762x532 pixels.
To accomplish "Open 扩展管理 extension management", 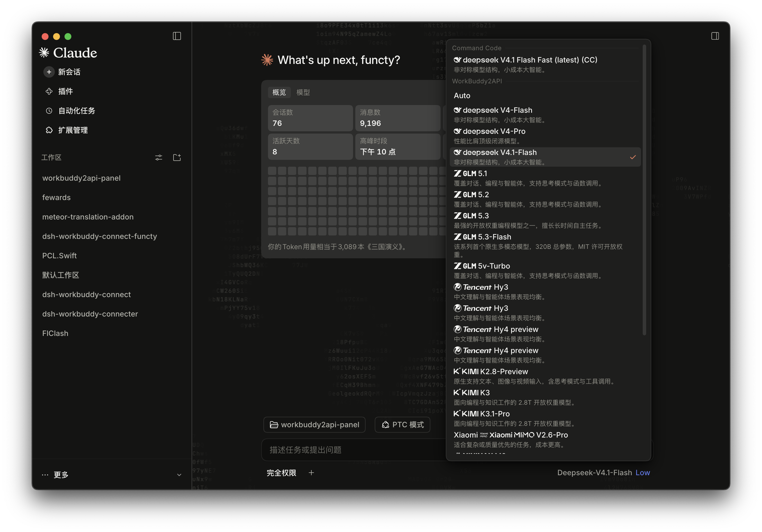I will pos(73,130).
